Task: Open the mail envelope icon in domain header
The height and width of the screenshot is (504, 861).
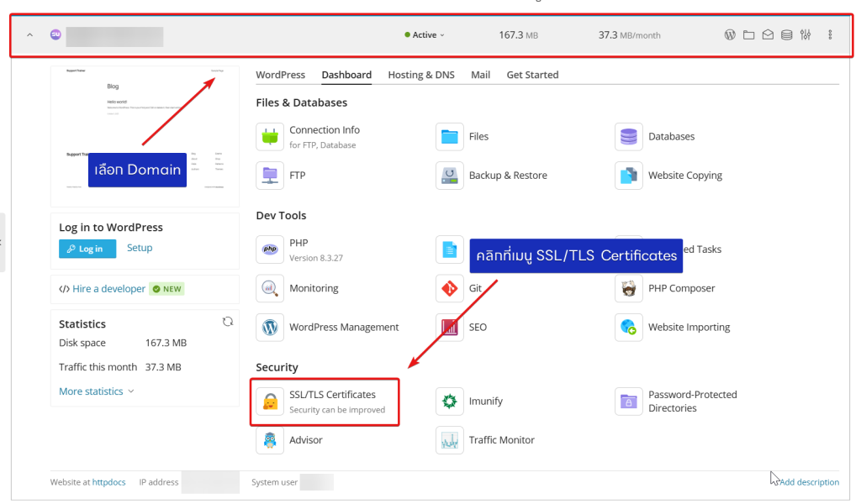Action: pyautogui.click(x=768, y=35)
